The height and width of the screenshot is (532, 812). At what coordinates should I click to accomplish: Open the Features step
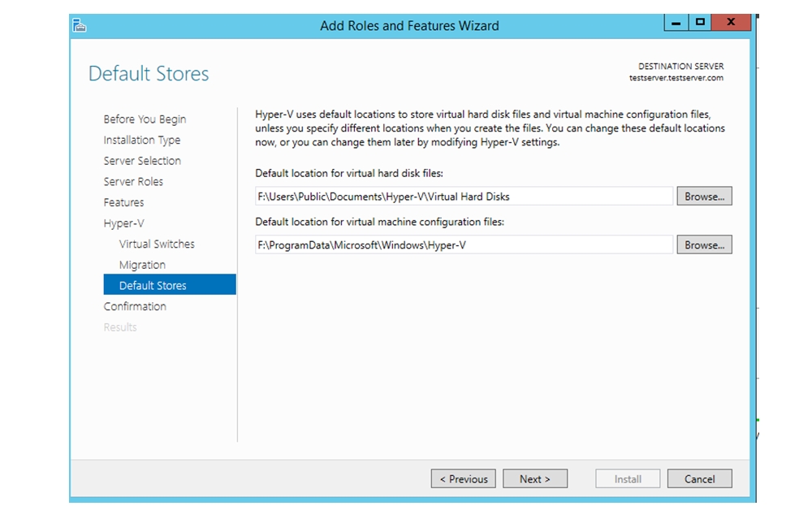click(123, 202)
